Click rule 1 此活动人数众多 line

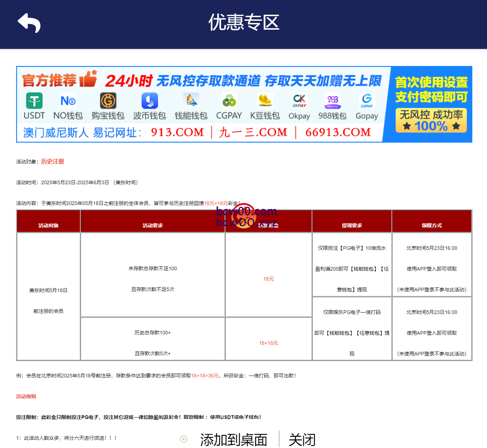pyautogui.click(x=67, y=438)
